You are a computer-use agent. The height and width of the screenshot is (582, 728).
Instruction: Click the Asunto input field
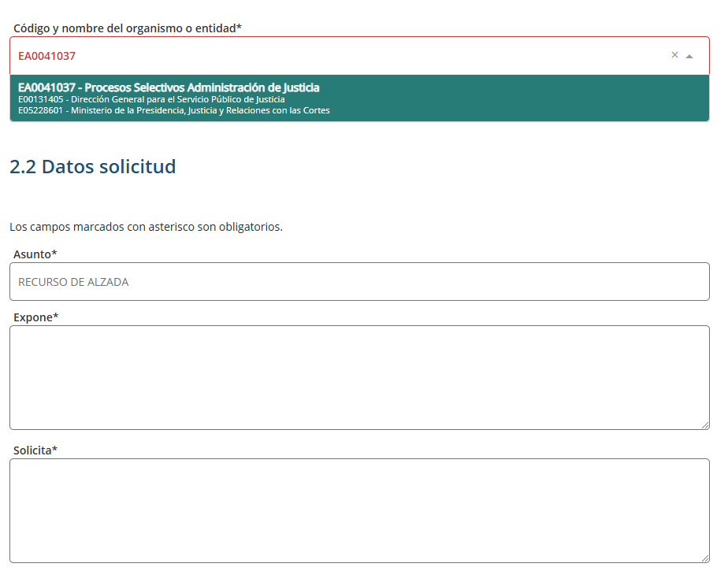359,282
